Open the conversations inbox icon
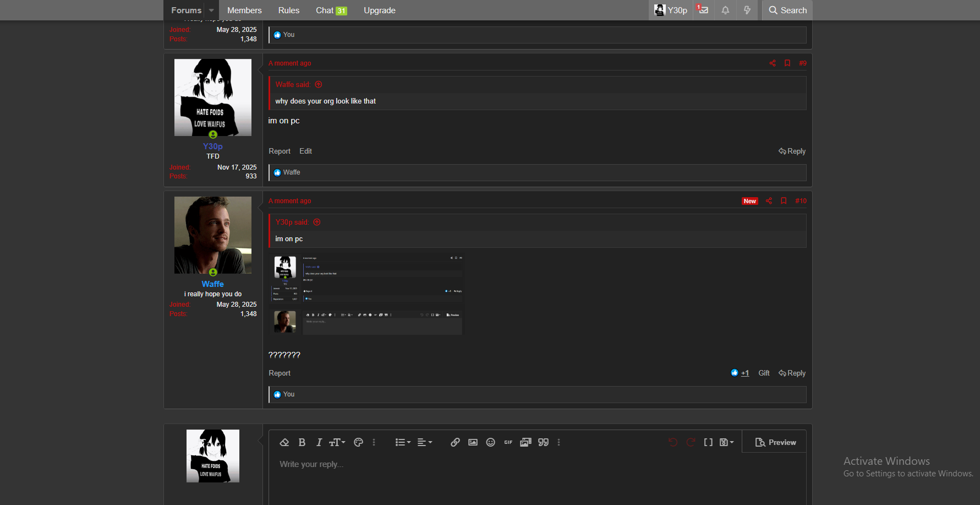Screen dimensions: 980x505 703,10
